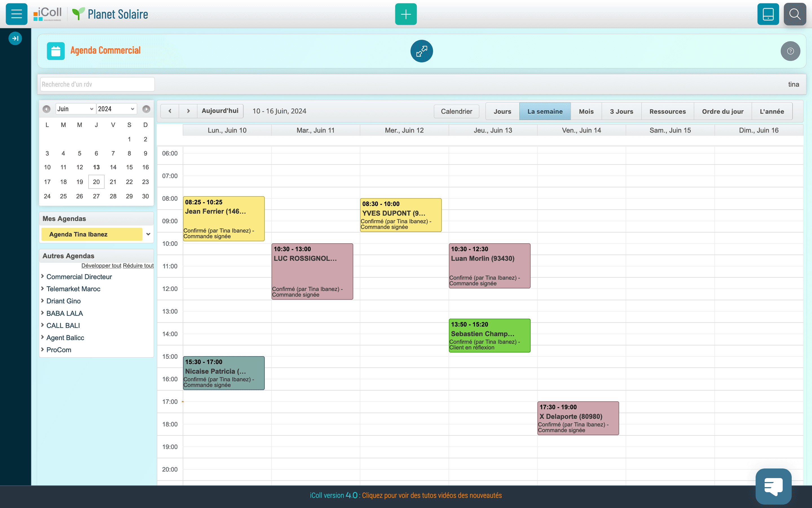812x508 pixels.
Task: Switch to Jours view tab
Action: click(x=502, y=111)
